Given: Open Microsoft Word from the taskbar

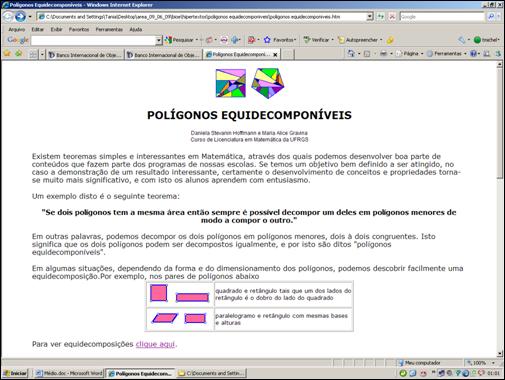Looking at the screenshot, I should (x=69, y=373).
